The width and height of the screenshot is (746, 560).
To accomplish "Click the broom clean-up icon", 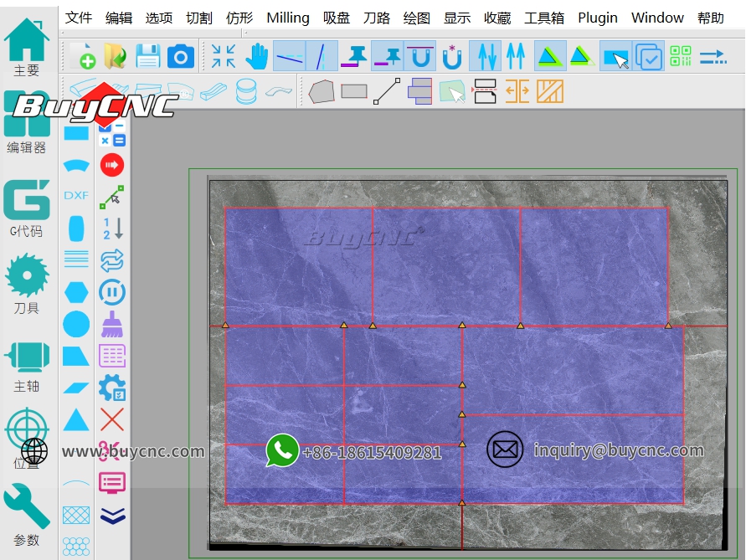I will pos(111,324).
